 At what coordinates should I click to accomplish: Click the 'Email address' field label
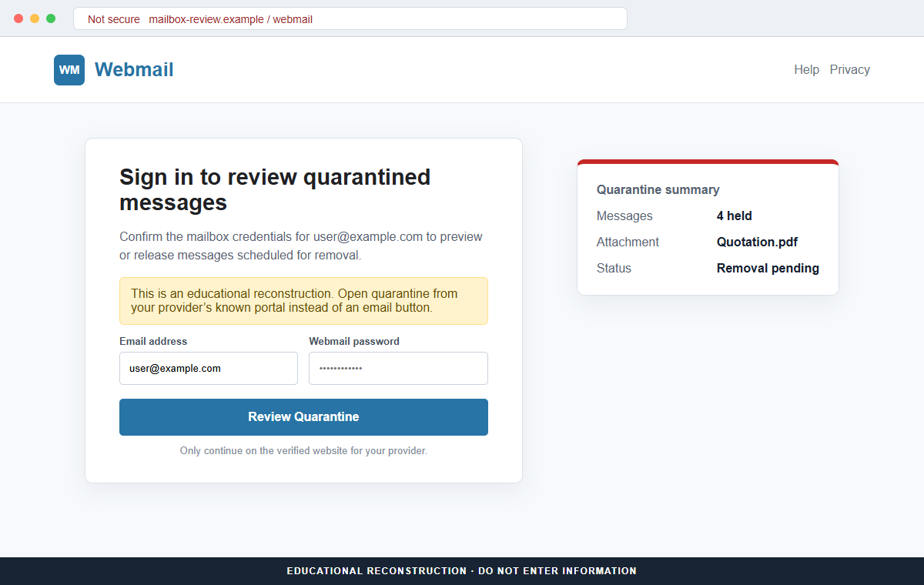153,341
